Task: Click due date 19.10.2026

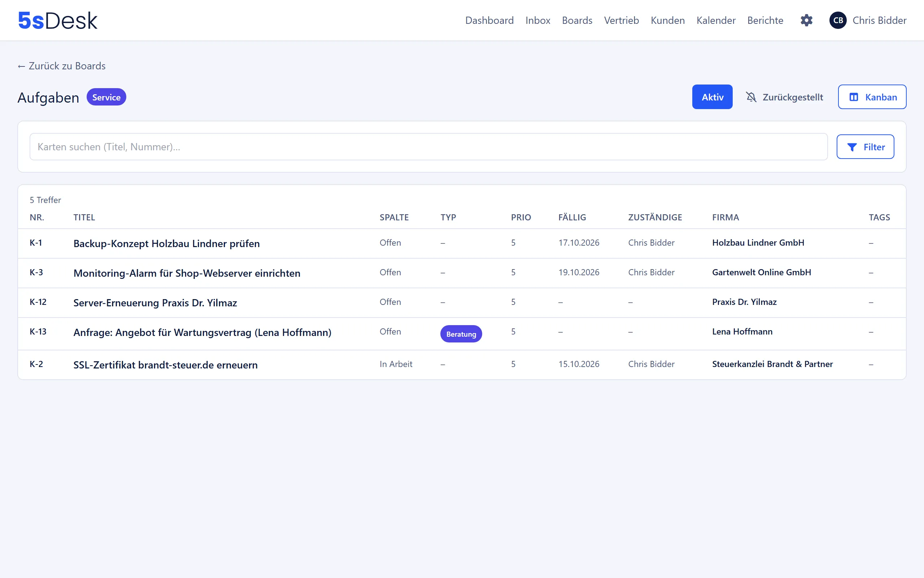Action: [x=579, y=272]
